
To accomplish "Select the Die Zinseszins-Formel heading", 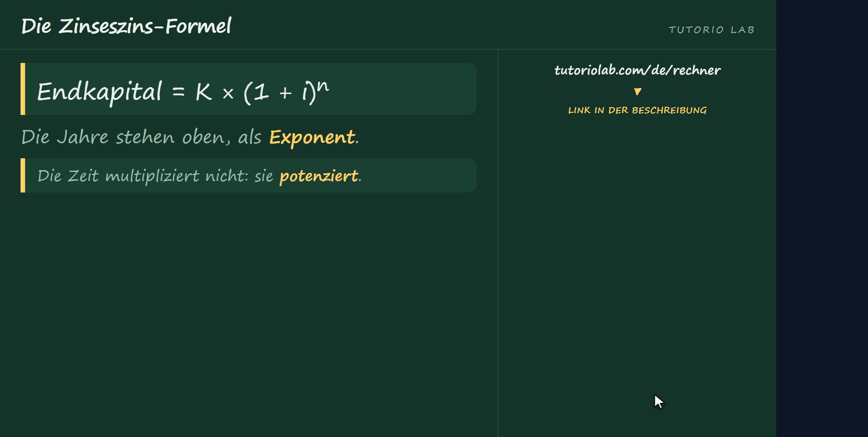I will pos(126,26).
